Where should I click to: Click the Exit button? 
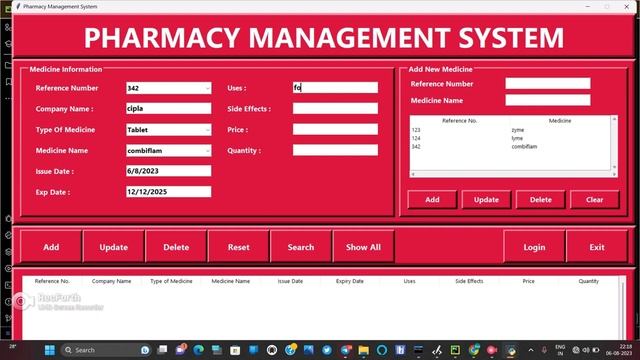tap(597, 247)
